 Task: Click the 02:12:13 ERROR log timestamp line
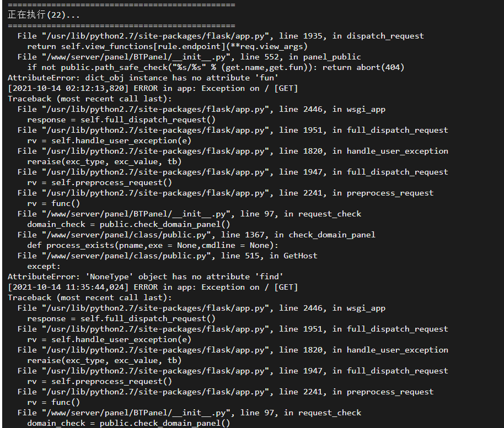[x=153, y=88]
